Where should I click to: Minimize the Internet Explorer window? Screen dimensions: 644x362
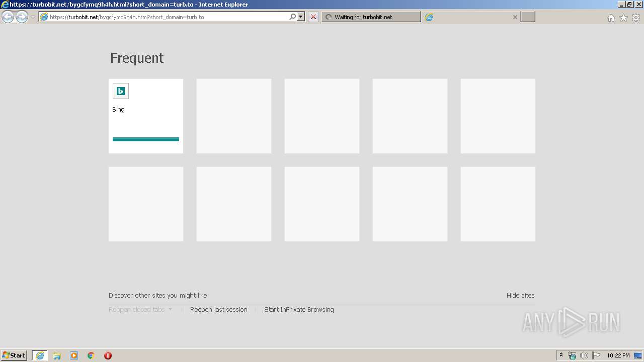pyautogui.click(x=621, y=4)
